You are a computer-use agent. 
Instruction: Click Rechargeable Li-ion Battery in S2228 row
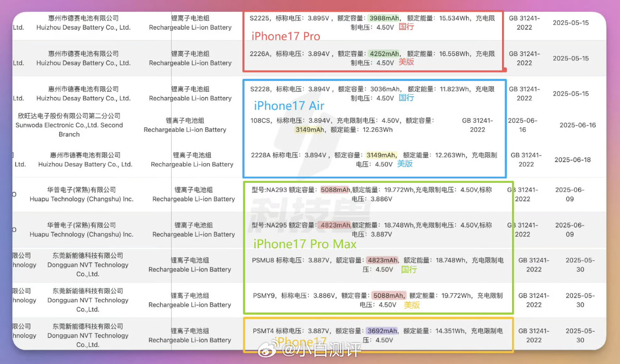tap(190, 98)
